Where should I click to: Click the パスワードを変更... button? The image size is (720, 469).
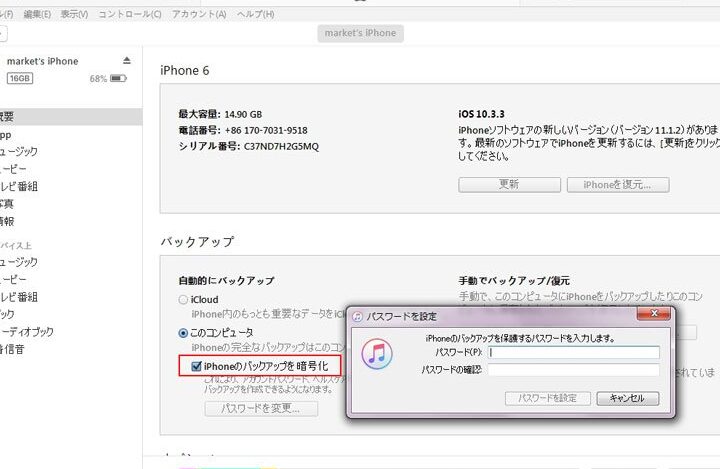[x=261, y=408]
